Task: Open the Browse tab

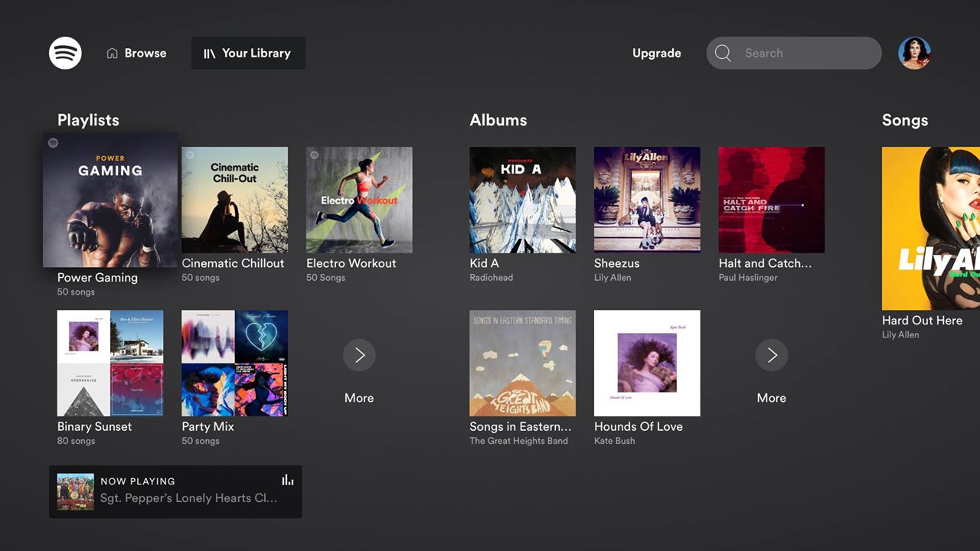Action: [x=136, y=54]
